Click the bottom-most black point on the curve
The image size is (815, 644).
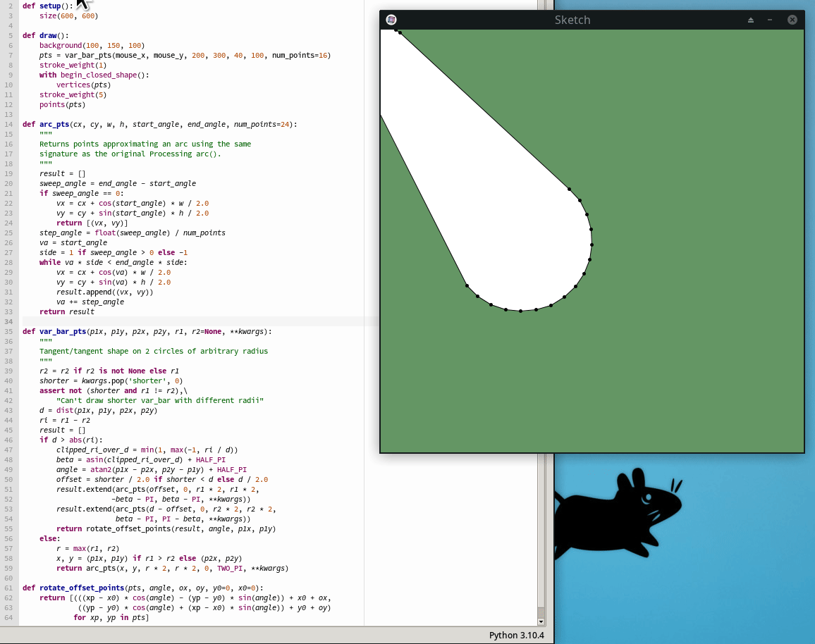point(520,311)
